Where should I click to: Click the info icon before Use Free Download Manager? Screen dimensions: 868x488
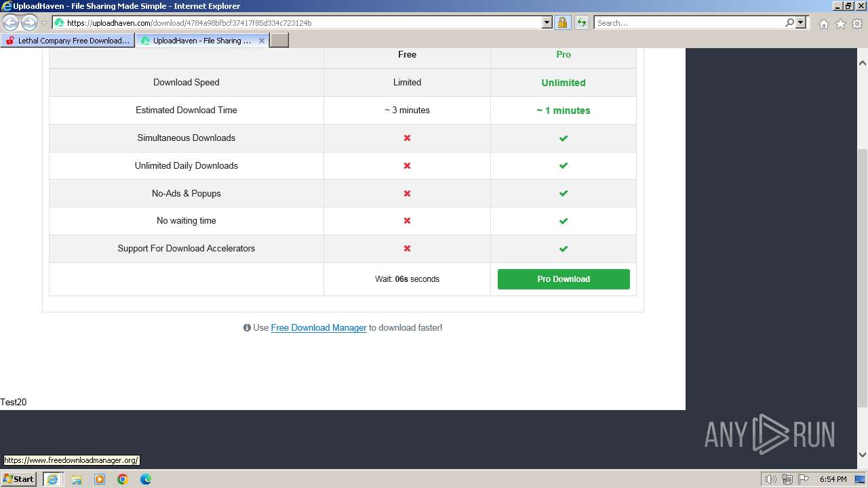pyautogui.click(x=247, y=328)
